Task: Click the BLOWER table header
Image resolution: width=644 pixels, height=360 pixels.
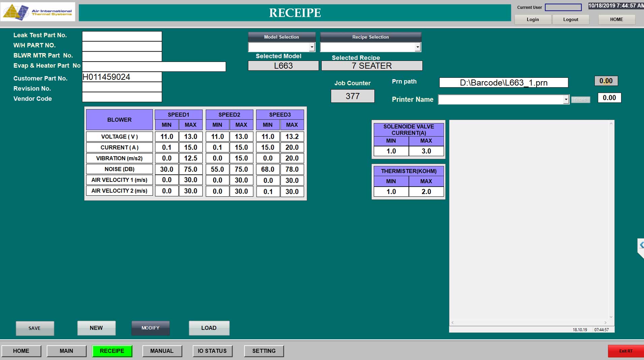Action: pos(120,120)
